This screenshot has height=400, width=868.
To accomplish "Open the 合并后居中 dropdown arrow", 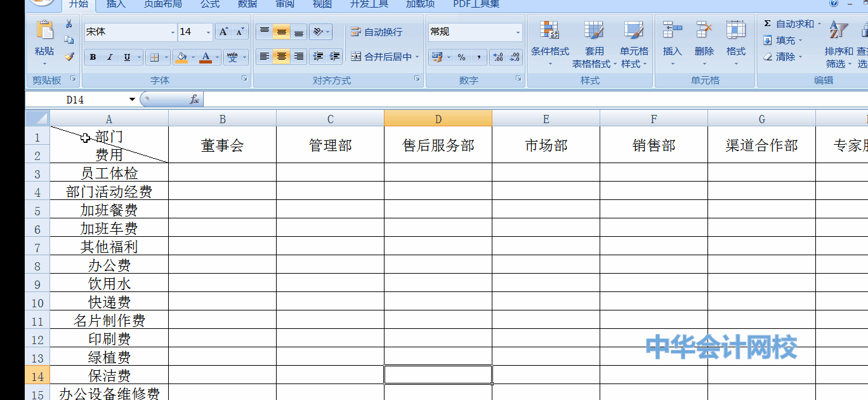I will coord(418,57).
